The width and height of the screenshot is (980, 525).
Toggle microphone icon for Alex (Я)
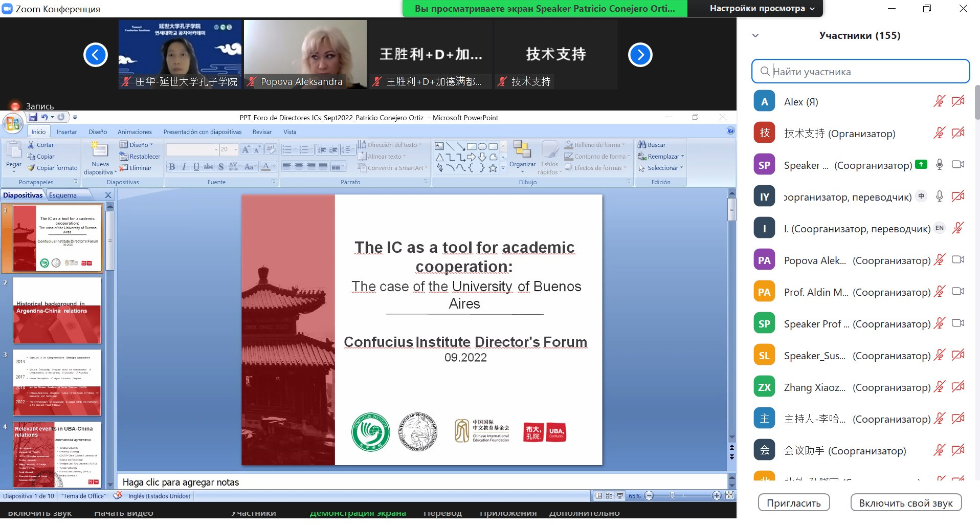click(939, 101)
